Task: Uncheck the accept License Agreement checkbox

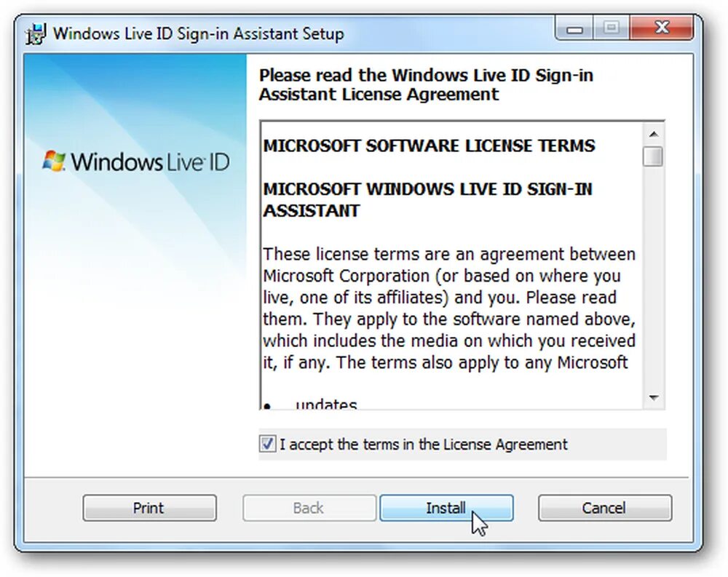Action: [267, 444]
